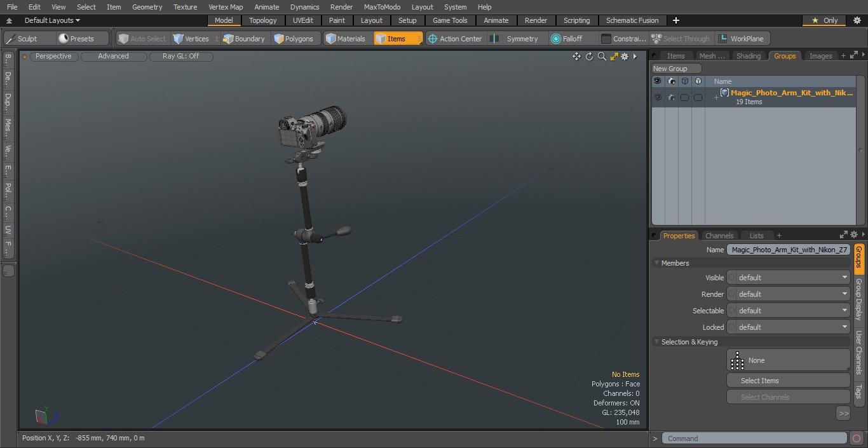Open the Properties panel settings gear

[854, 234]
